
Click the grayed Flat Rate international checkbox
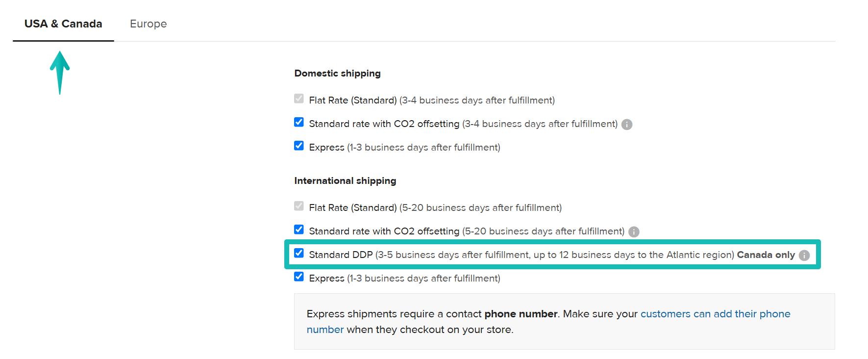coord(299,206)
